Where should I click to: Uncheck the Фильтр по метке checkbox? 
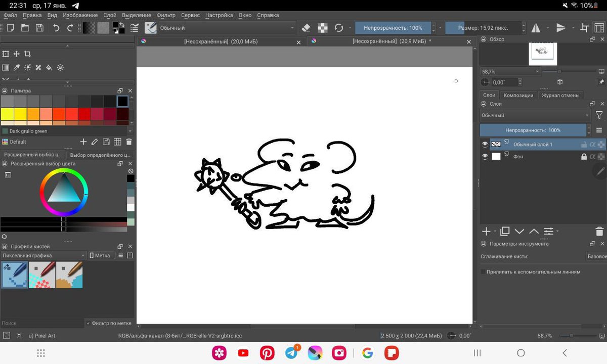(88, 323)
